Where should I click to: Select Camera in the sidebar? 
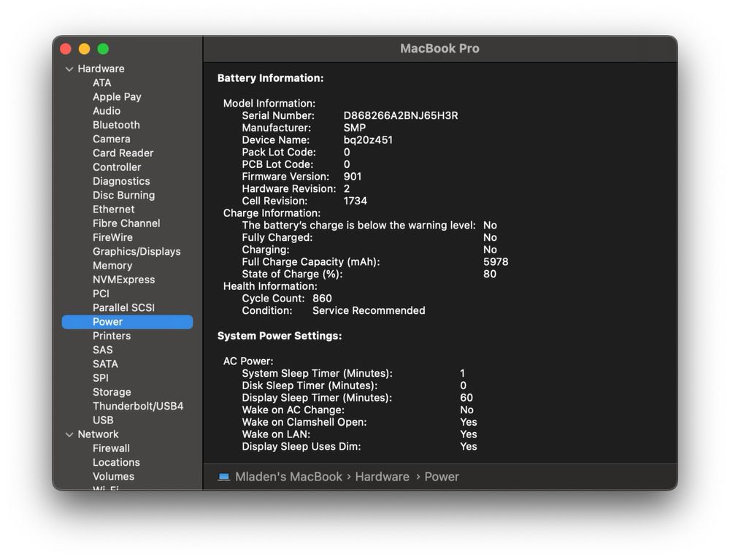(x=111, y=139)
